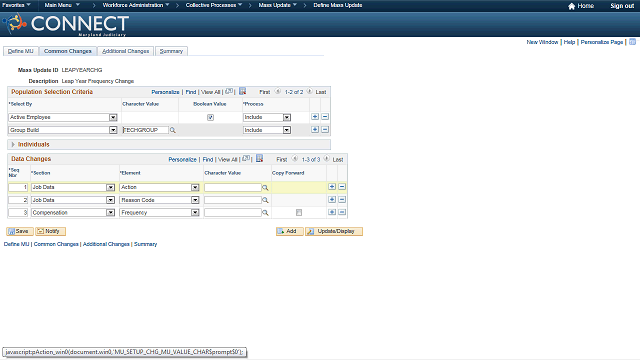
Task: Open lookup for Frequency character value
Action: click(265, 213)
